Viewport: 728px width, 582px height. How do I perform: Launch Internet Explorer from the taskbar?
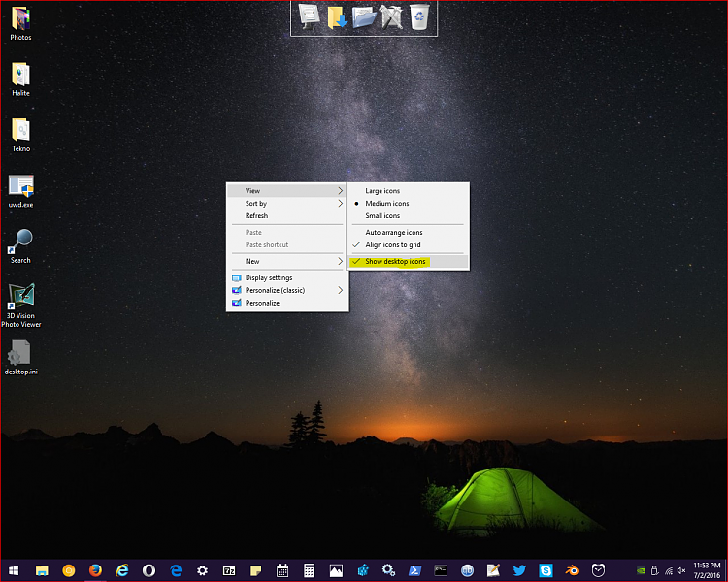(x=122, y=570)
